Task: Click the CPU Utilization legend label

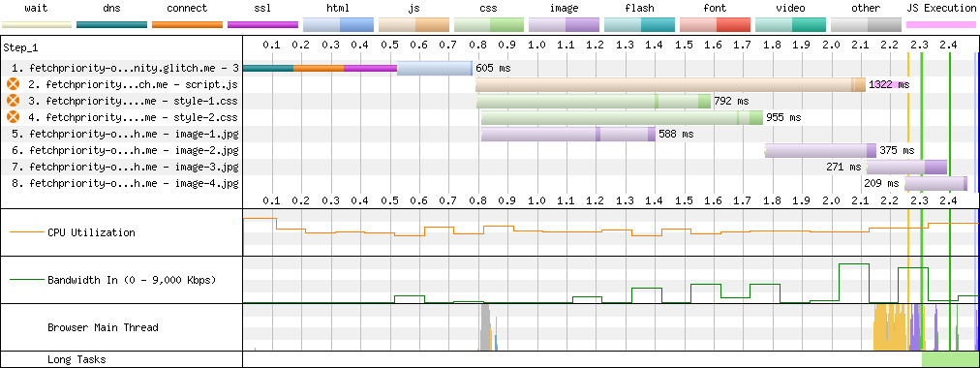Action: [91, 232]
